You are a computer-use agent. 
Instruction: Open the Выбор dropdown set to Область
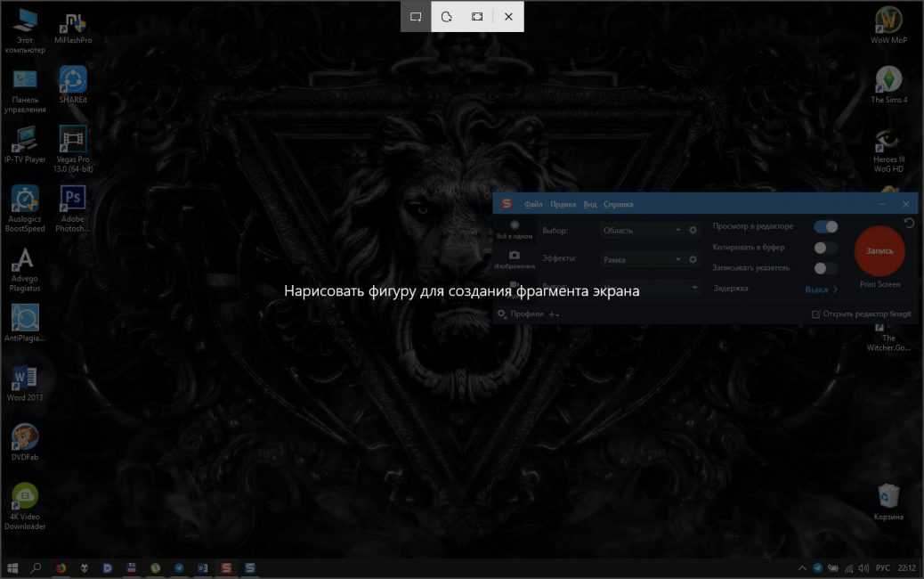642,231
